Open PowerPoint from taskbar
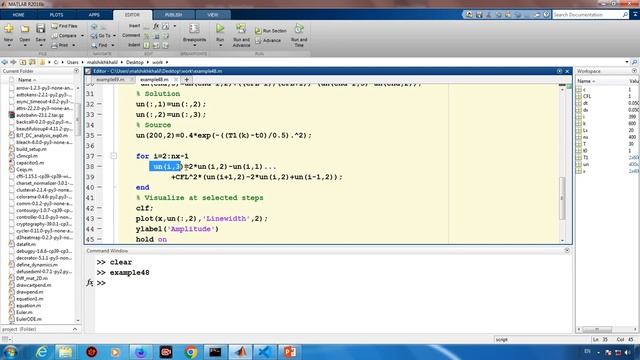 (x=289, y=352)
